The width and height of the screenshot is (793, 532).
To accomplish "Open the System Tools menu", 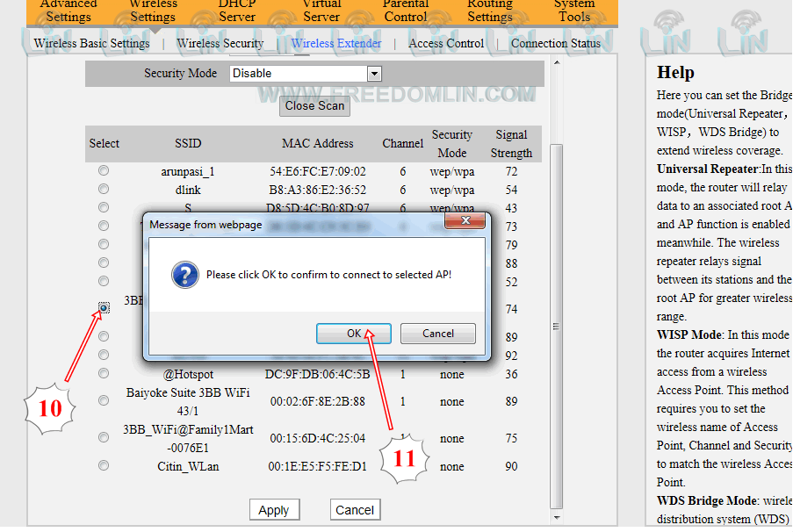I will click(574, 11).
